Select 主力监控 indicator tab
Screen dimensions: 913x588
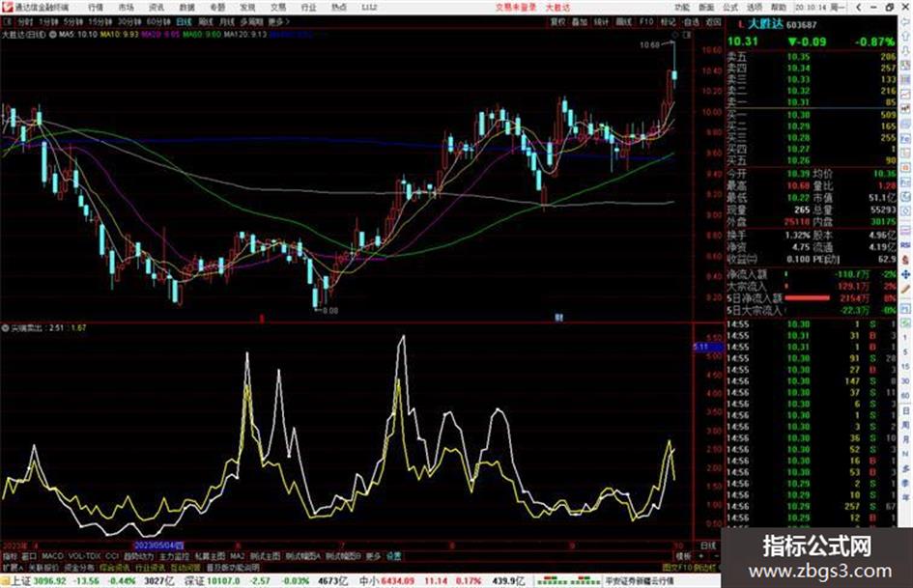click(x=174, y=556)
